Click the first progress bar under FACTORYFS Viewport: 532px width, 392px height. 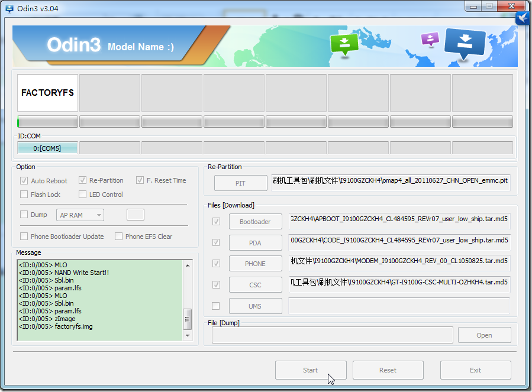pos(47,122)
